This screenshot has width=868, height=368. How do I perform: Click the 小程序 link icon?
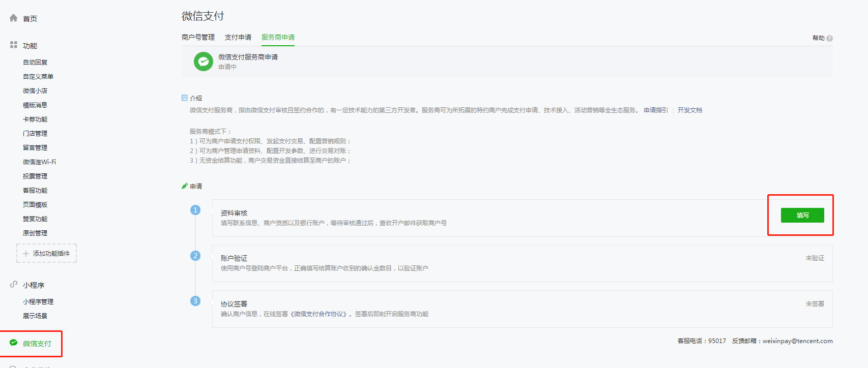[14, 285]
